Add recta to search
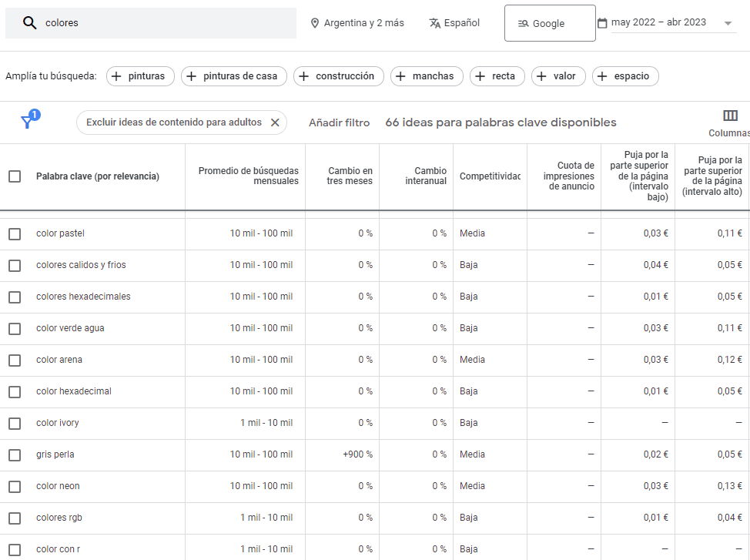 pos(497,76)
